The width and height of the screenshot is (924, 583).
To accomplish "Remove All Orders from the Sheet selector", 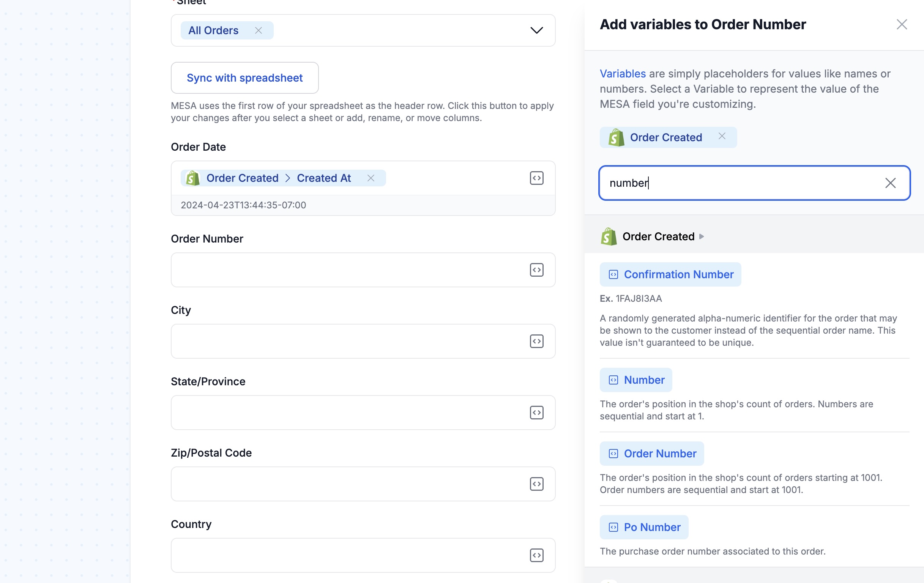I will [x=259, y=30].
